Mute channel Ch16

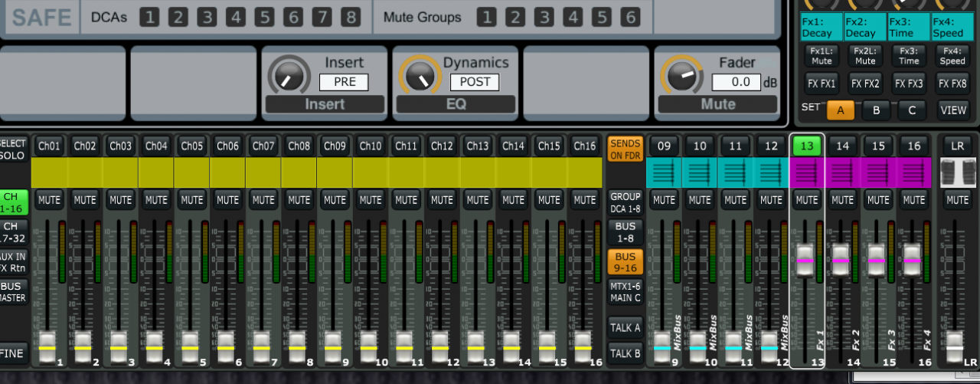(584, 200)
